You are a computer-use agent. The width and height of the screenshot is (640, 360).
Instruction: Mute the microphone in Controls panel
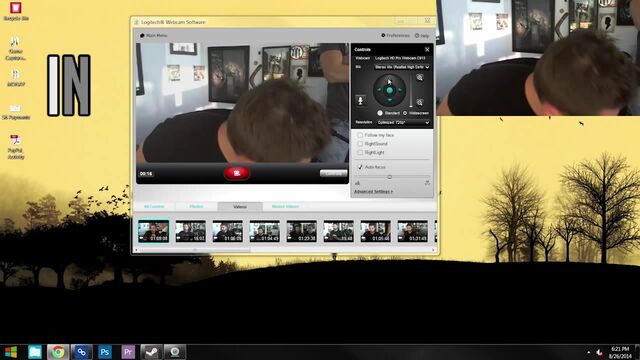pos(360,100)
